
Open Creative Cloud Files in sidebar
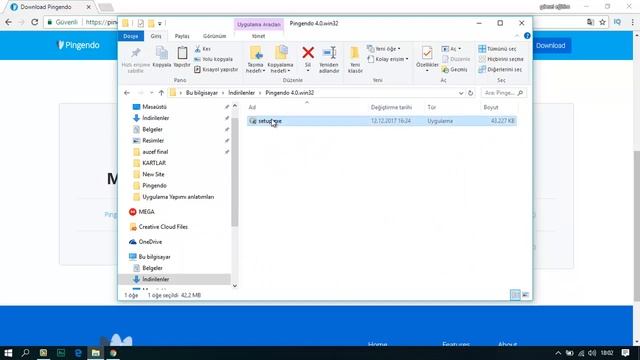pos(163,227)
